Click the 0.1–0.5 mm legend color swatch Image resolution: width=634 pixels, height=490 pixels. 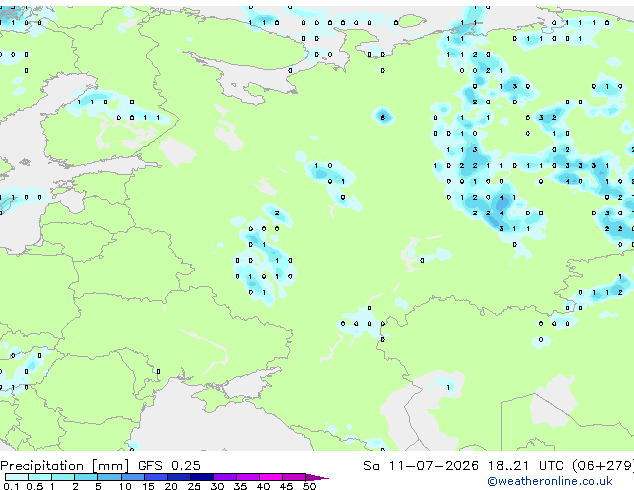point(17,477)
